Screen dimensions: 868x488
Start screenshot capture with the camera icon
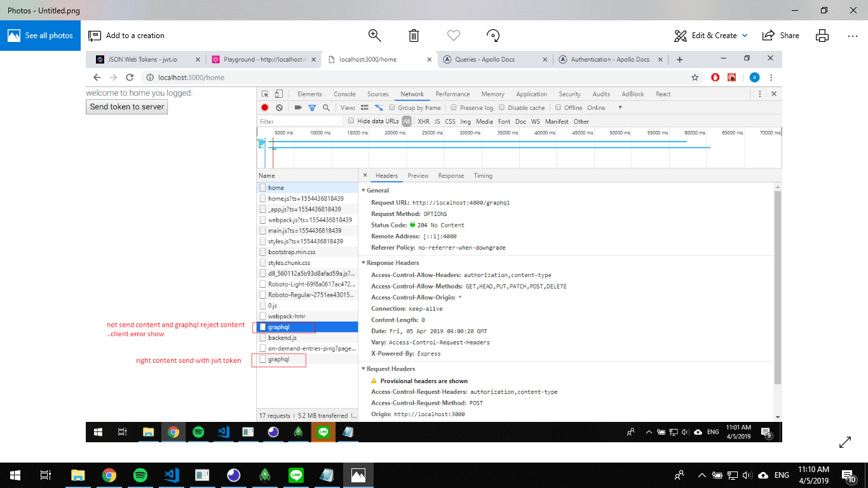(299, 107)
